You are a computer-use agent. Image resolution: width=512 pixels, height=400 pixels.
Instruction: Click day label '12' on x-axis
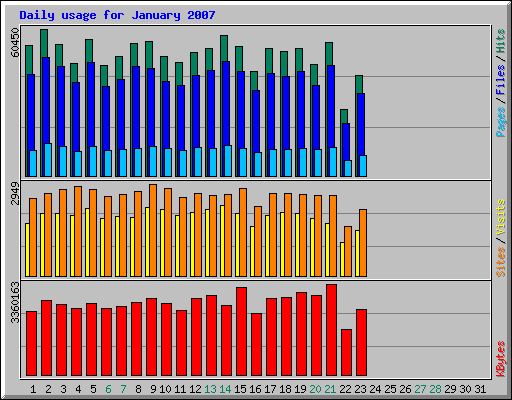[195, 389]
